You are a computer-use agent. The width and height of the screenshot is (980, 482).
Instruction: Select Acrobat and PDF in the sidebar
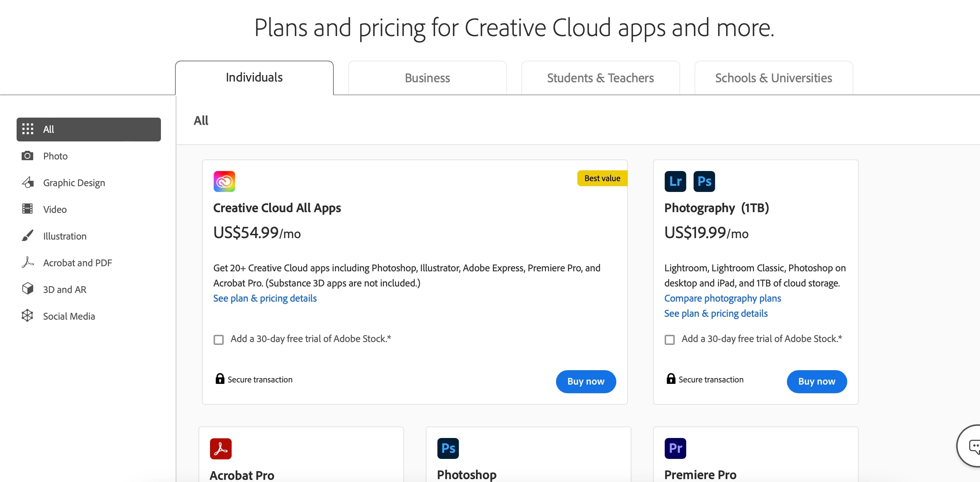point(77,263)
